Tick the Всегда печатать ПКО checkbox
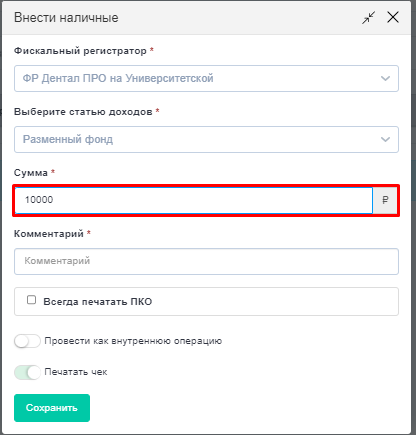416x435 pixels. click(31, 300)
